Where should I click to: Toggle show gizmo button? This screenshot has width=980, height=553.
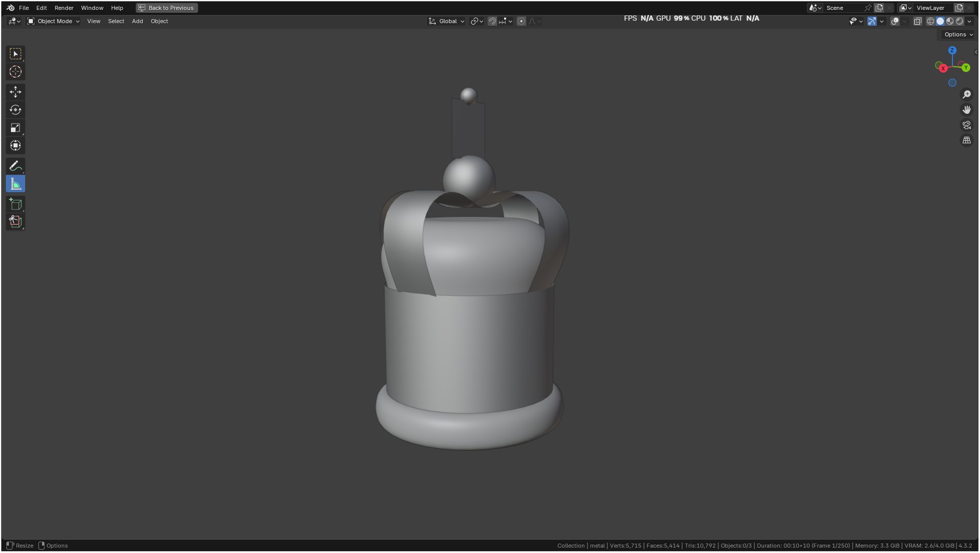(872, 21)
